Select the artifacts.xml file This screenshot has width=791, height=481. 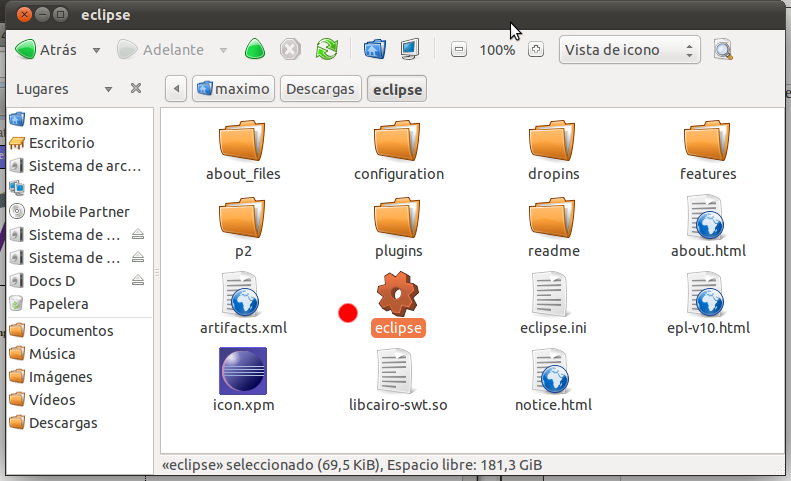(243, 303)
